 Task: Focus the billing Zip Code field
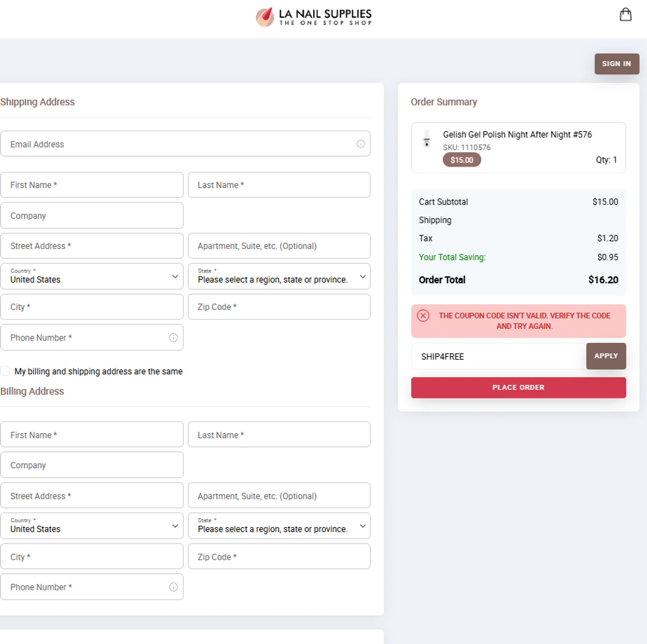click(x=279, y=556)
